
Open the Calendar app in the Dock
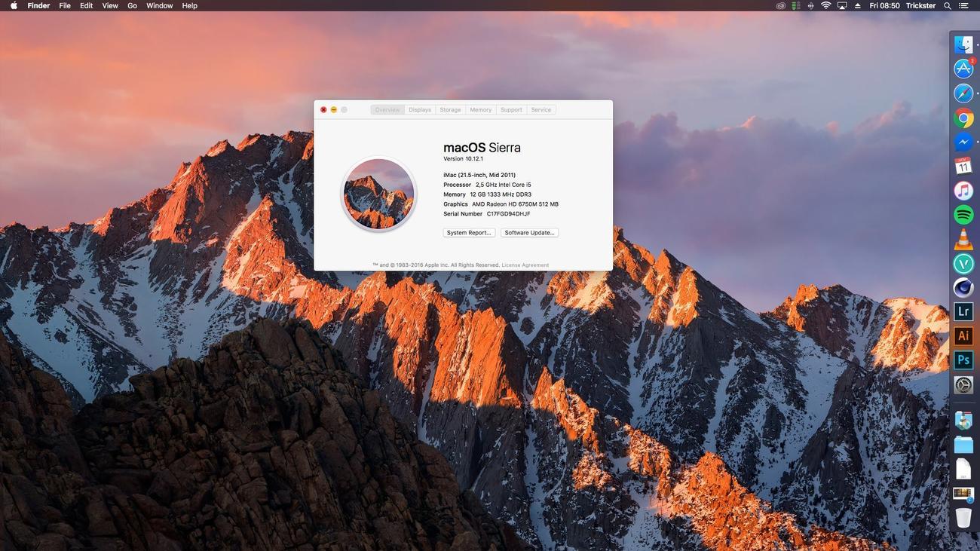point(963,166)
